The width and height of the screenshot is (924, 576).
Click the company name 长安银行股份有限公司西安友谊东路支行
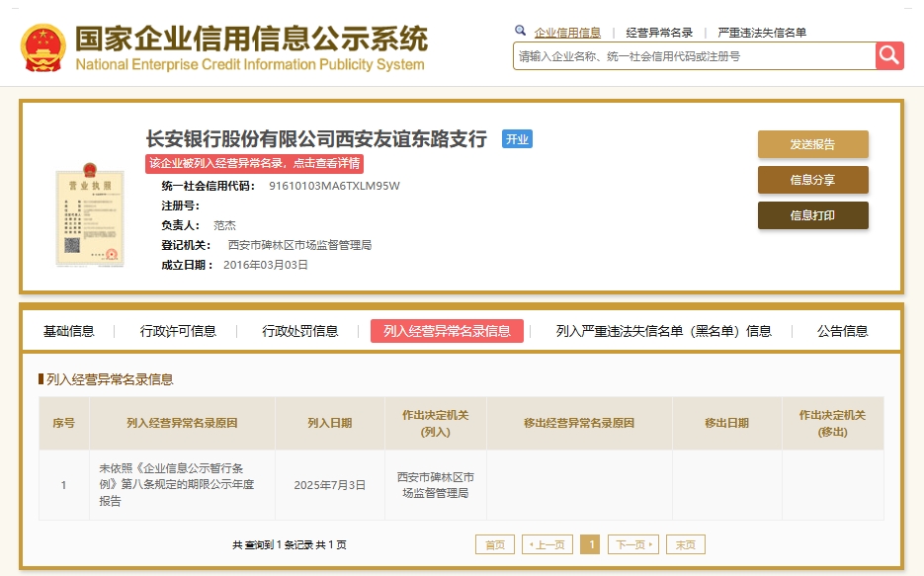tap(316, 139)
